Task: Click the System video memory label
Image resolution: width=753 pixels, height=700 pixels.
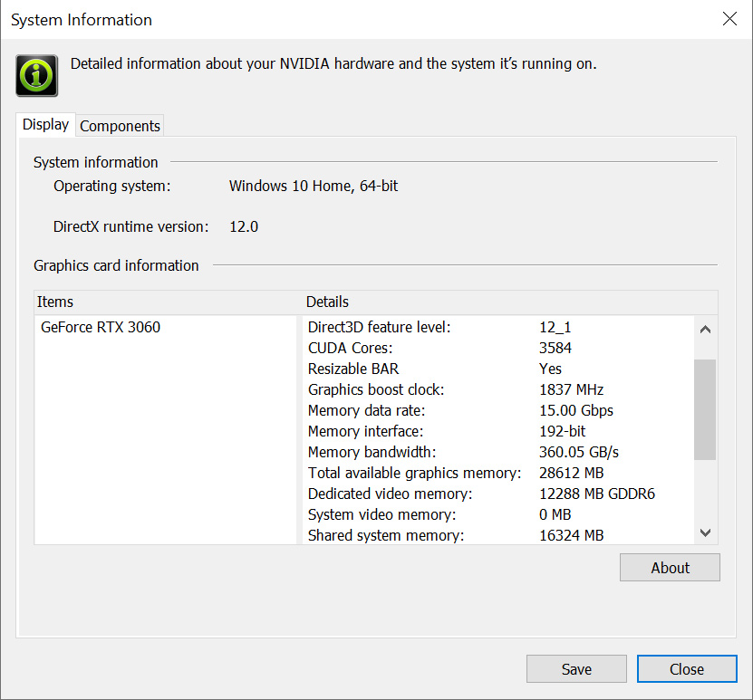Action: pos(381,514)
